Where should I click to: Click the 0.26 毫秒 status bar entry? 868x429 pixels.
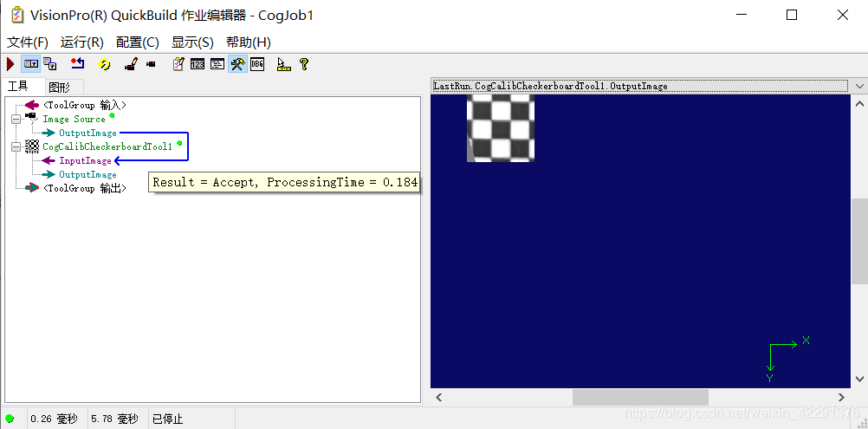coord(53,419)
